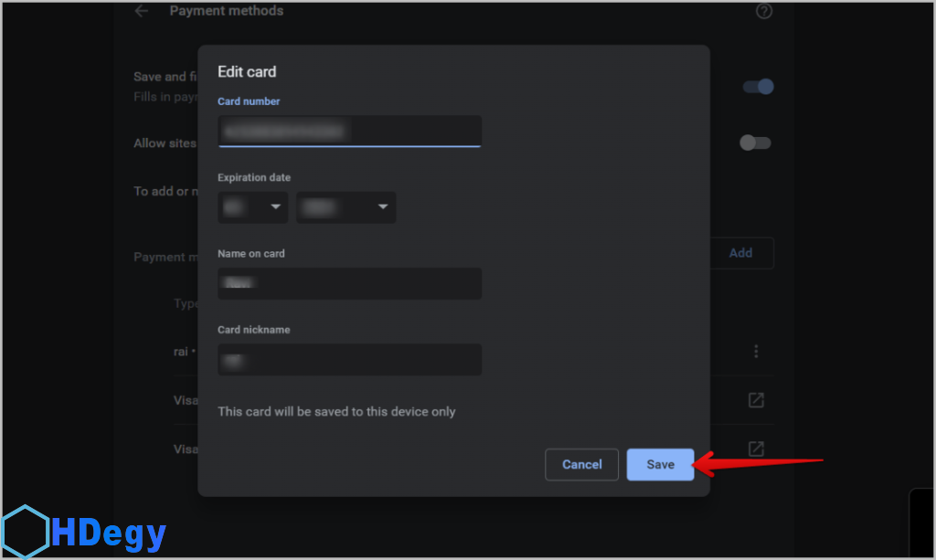Click the back arrow beside Payment methods
The image size is (936, 560).
[x=141, y=12]
